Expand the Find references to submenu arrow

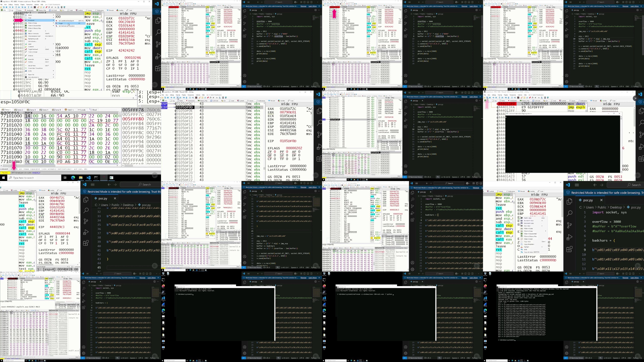point(54,77)
